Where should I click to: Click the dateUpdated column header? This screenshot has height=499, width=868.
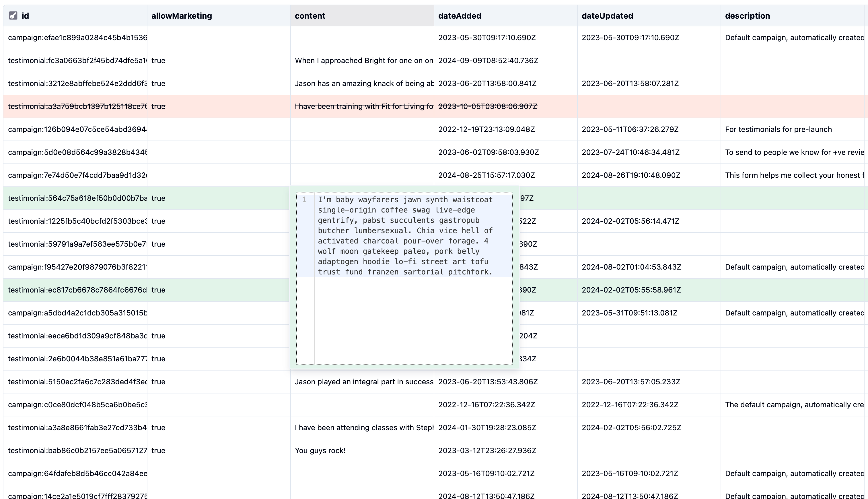pyautogui.click(x=649, y=16)
